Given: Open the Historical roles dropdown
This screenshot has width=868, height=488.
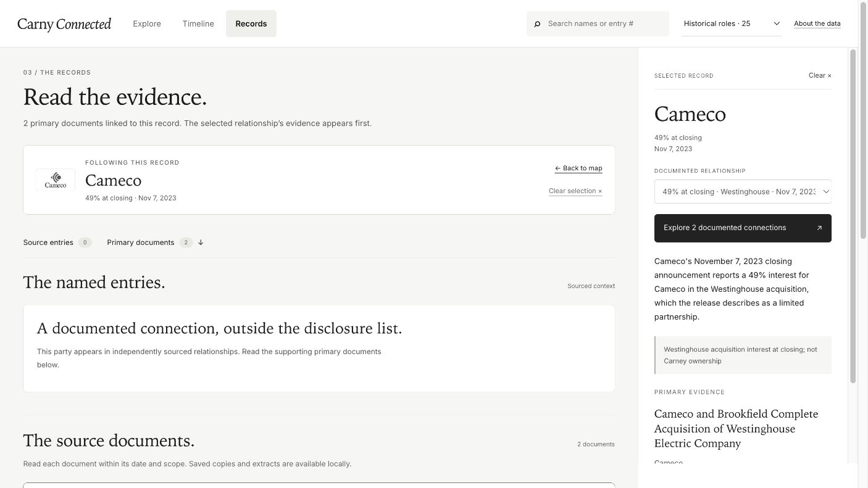Looking at the screenshot, I should (x=732, y=23).
